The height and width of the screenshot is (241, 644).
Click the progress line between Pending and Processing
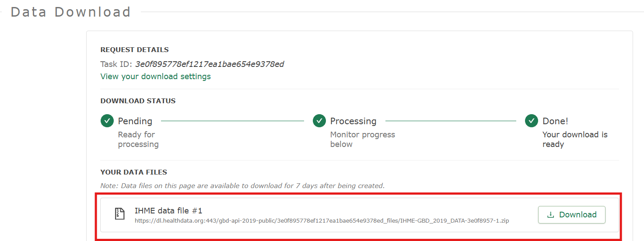click(232, 121)
